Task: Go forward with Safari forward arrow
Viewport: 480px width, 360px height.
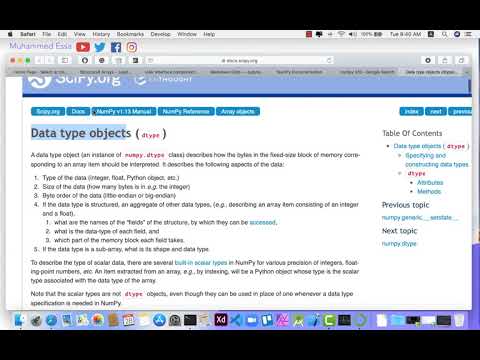Action: [50, 60]
